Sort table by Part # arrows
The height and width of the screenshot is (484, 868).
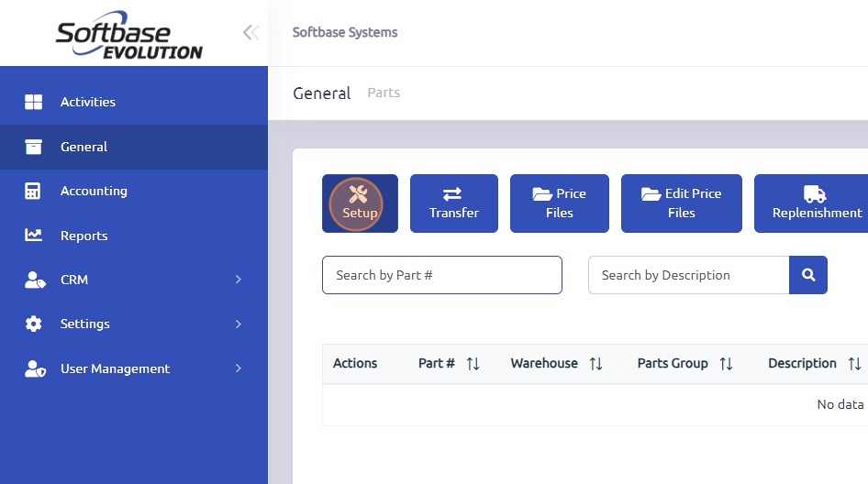(x=473, y=363)
